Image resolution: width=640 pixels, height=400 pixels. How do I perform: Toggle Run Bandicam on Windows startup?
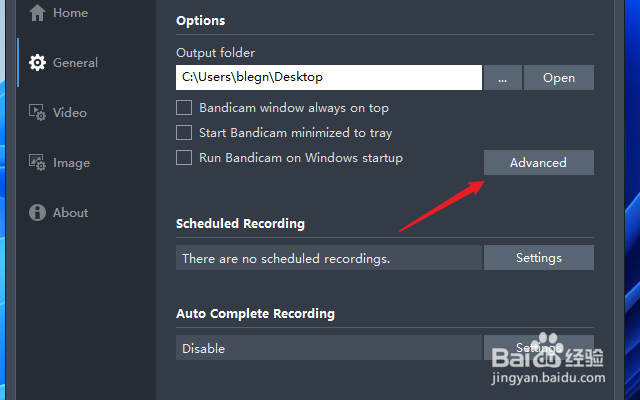184,157
